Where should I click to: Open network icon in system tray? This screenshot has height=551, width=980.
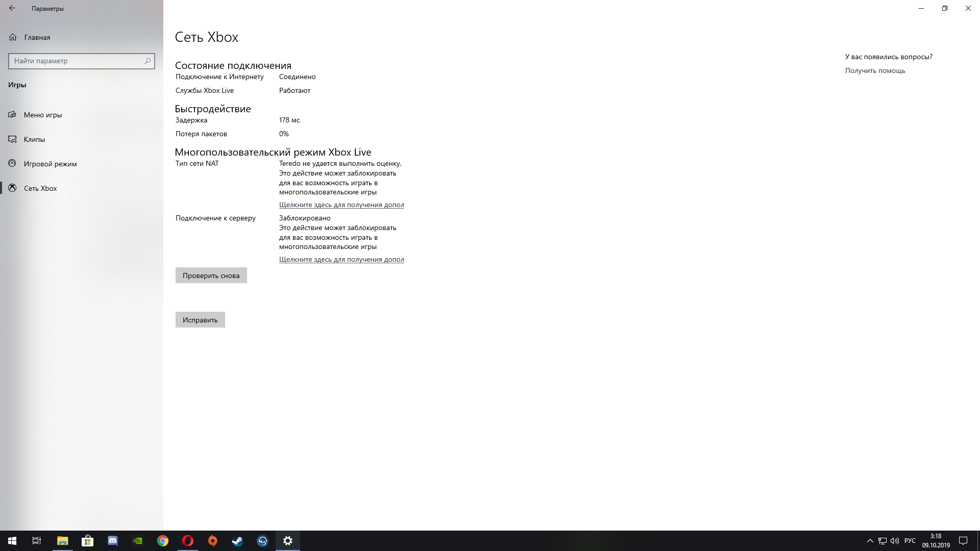coord(882,541)
